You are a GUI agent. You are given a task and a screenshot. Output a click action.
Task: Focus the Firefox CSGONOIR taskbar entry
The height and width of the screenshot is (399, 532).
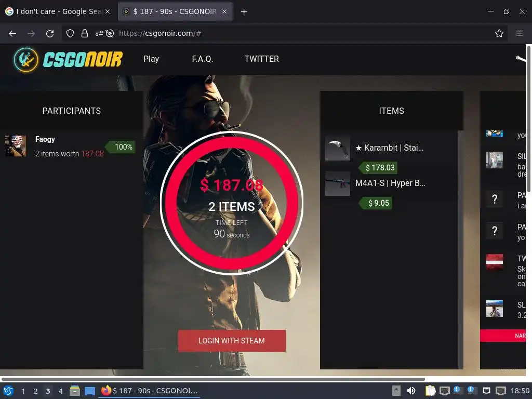149,391
